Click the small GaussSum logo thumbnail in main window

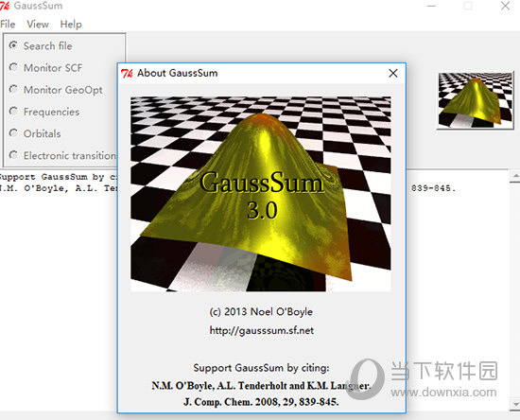[476, 100]
